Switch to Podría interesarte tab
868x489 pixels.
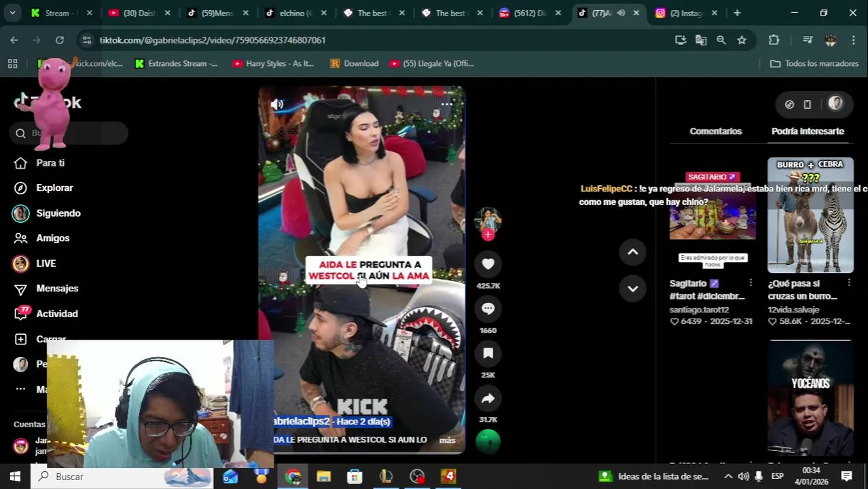click(x=808, y=131)
